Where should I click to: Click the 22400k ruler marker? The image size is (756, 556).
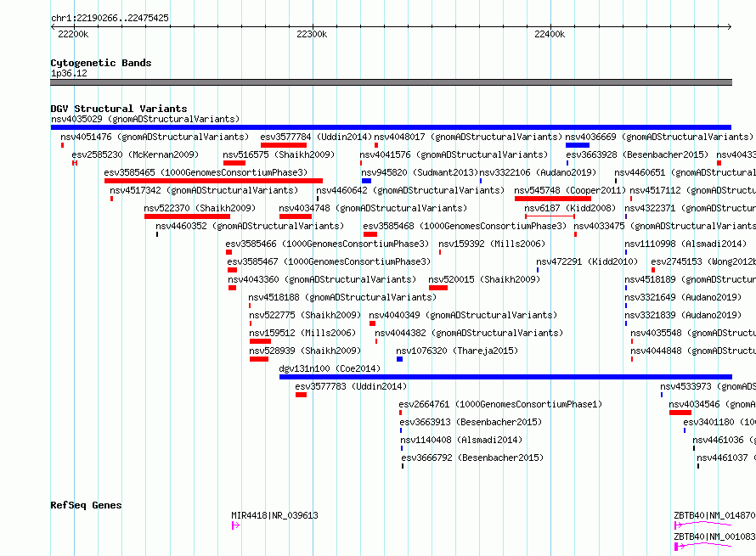(x=550, y=34)
